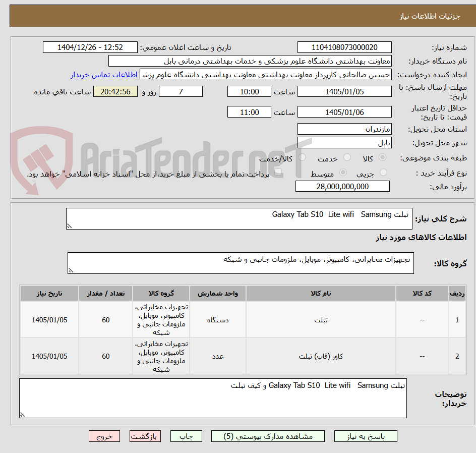Click the price validity date 1405/01/06 field
Viewport: 476px width, 453px height.
tap(344, 112)
